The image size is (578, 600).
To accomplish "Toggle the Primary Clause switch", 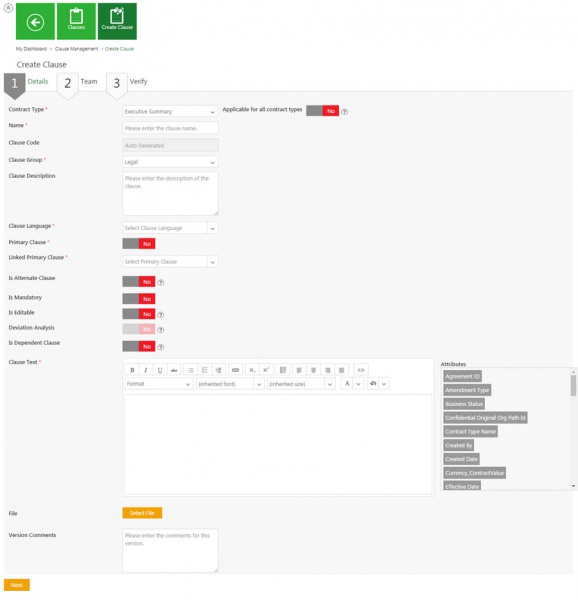I will point(139,244).
